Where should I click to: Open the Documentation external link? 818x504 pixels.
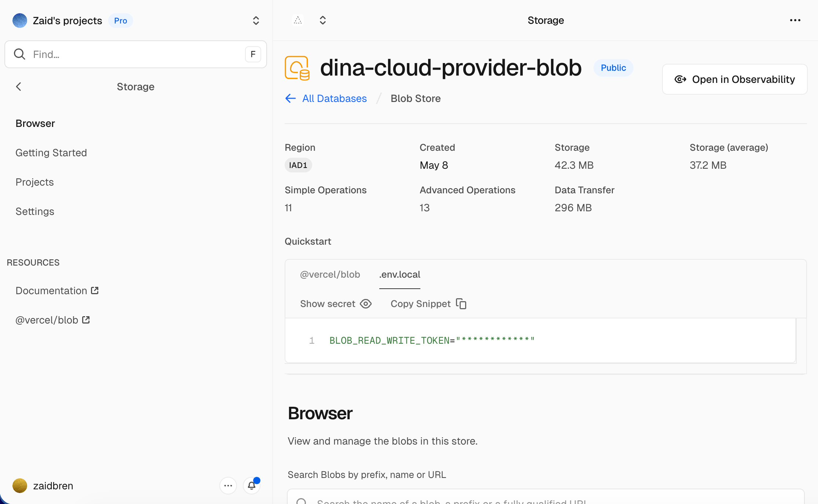click(x=57, y=291)
